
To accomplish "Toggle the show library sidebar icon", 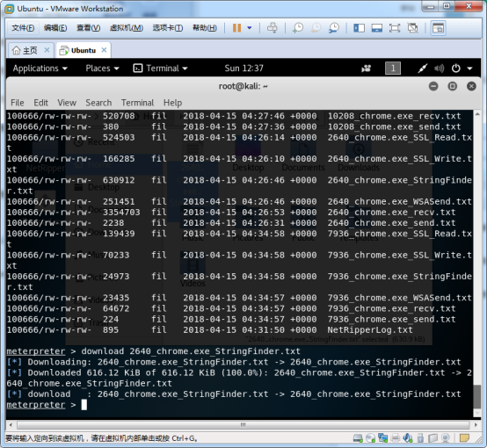I will click(359, 28).
